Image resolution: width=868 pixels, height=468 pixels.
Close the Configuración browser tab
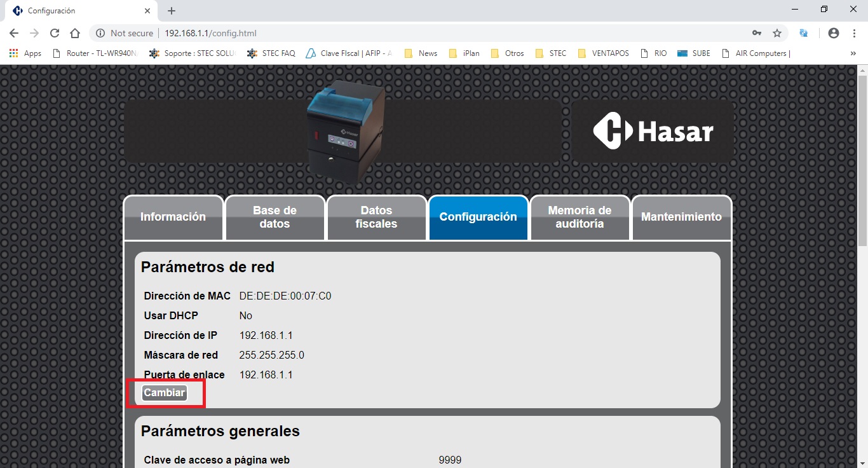click(147, 11)
